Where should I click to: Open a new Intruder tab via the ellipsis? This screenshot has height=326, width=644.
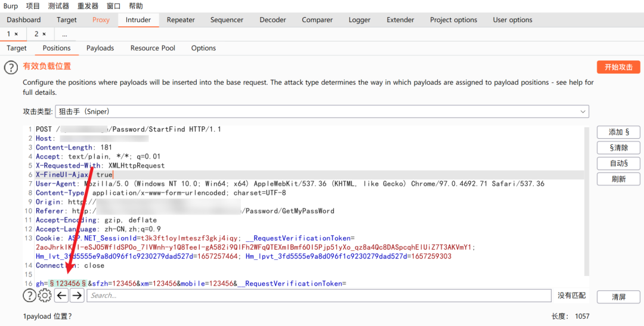(64, 34)
